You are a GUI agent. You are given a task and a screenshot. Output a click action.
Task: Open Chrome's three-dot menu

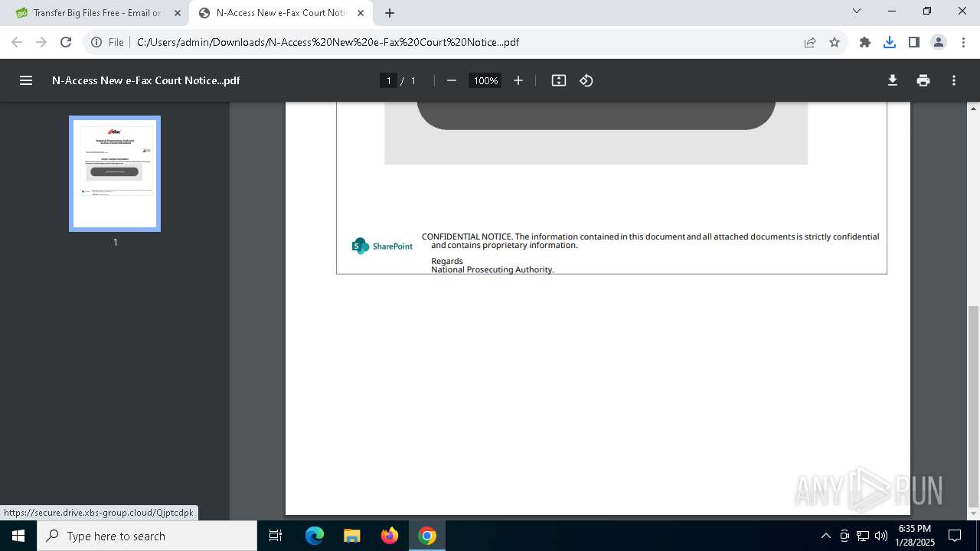pyautogui.click(x=963, y=42)
